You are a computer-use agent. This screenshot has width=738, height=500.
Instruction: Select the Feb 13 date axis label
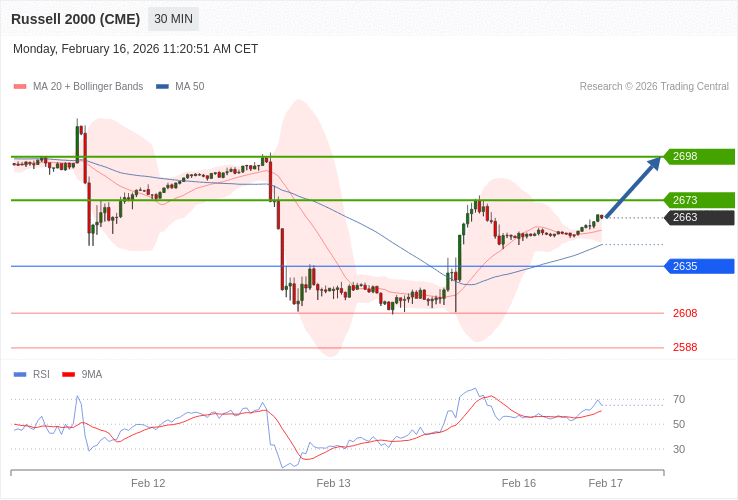pyautogui.click(x=333, y=483)
